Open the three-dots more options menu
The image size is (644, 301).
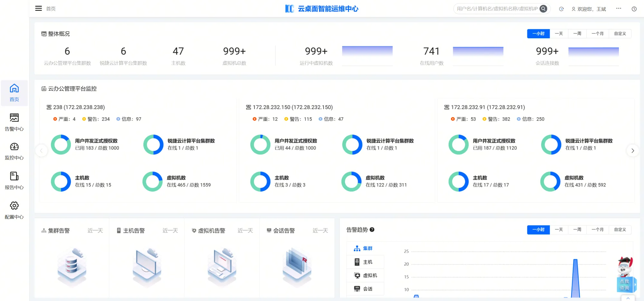click(x=619, y=9)
